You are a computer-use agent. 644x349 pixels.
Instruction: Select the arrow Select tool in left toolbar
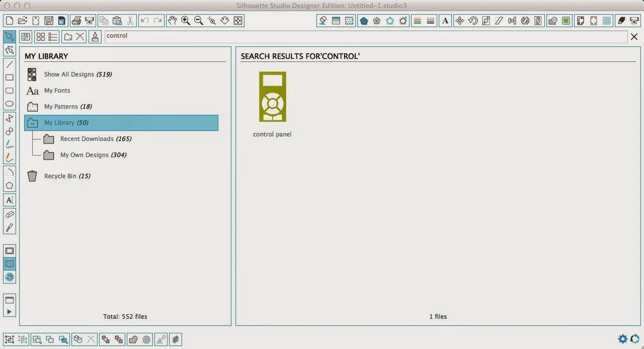(9, 37)
